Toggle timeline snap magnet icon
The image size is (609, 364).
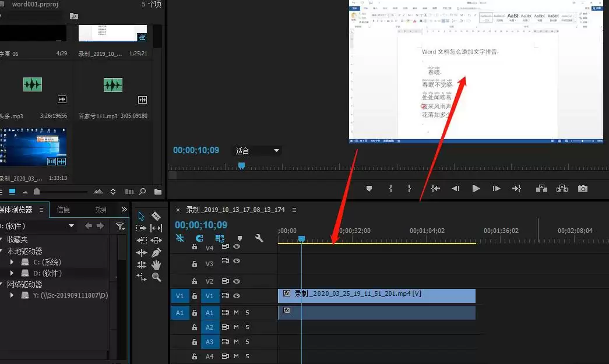pyautogui.click(x=199, y=238)
